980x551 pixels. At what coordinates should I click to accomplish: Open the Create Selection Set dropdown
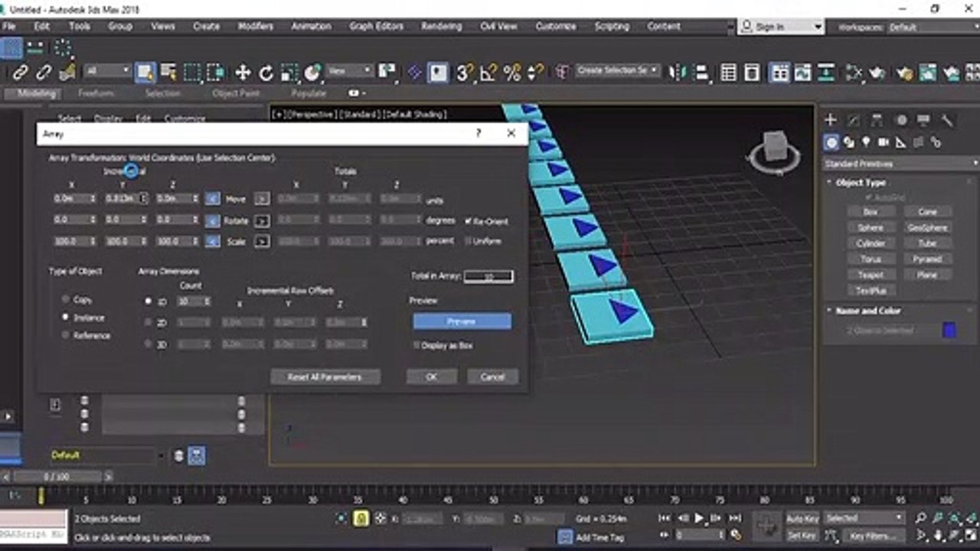point(618,70)
